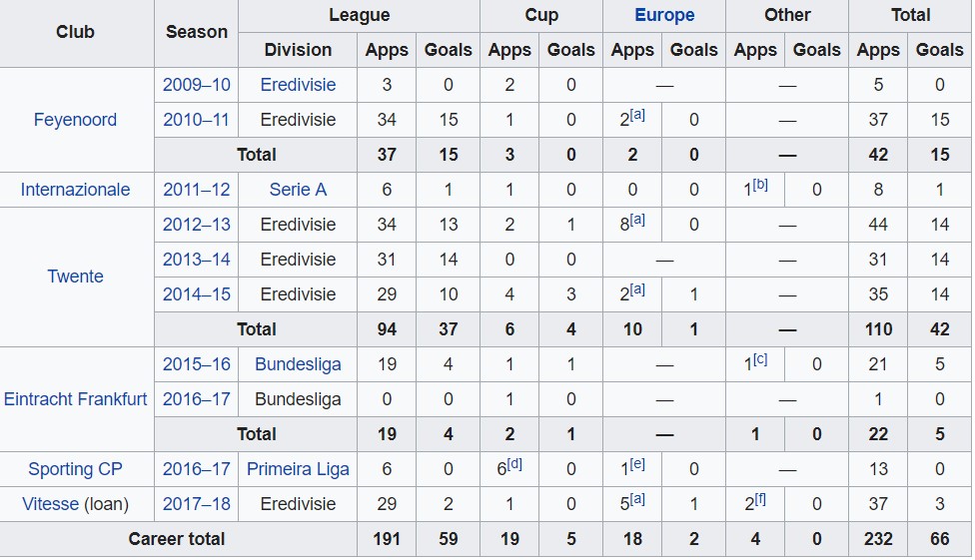Click the 2010–11 season link
Viewport: 975px width, 560px height.
point(197,120)
